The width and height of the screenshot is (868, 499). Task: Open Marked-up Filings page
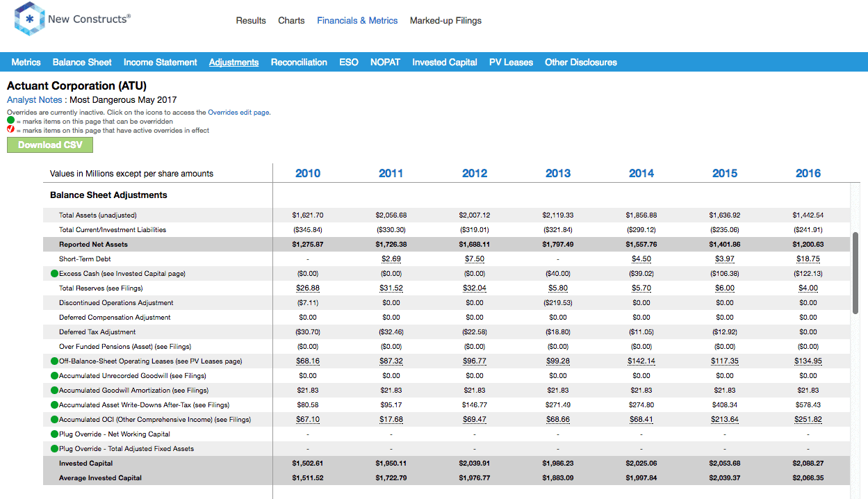[x=445, y=21]
